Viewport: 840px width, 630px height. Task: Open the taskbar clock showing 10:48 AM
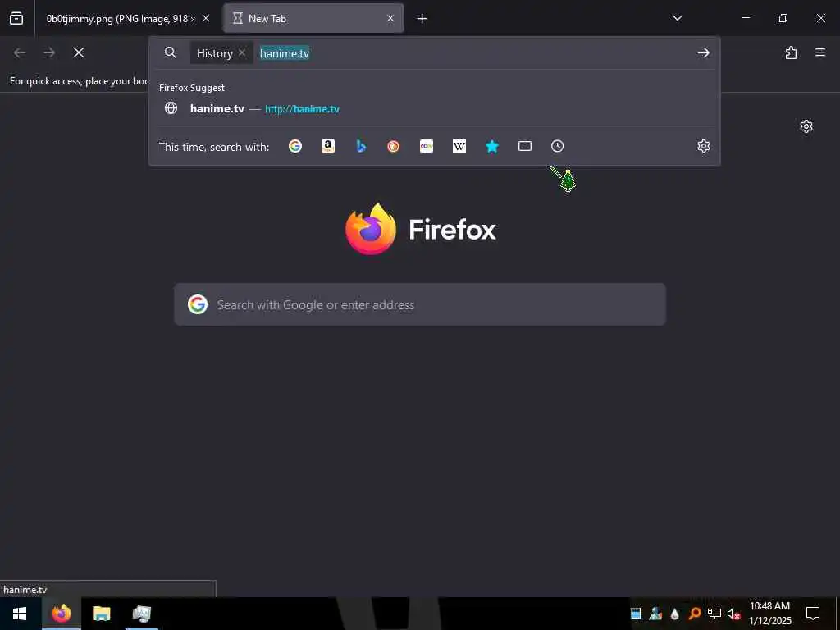tap(769, 614)
